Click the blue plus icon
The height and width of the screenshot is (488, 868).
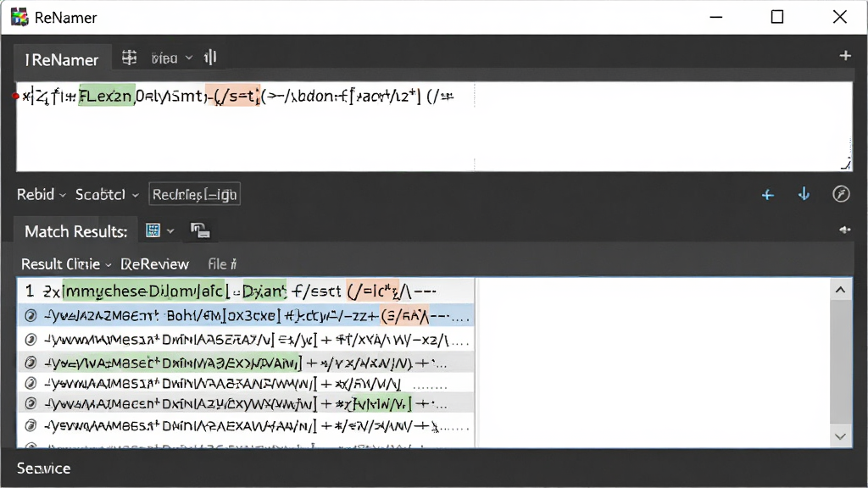[768, 195]
